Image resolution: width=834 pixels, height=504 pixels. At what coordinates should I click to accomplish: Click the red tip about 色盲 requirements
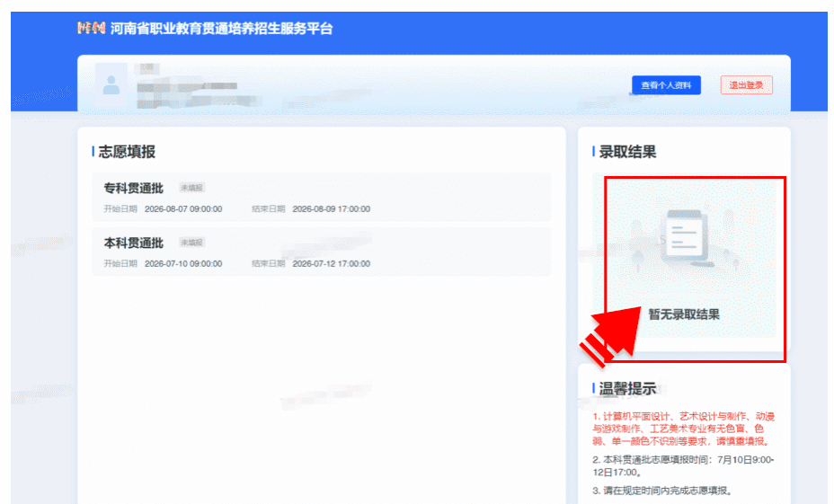[x=684, y=429]
